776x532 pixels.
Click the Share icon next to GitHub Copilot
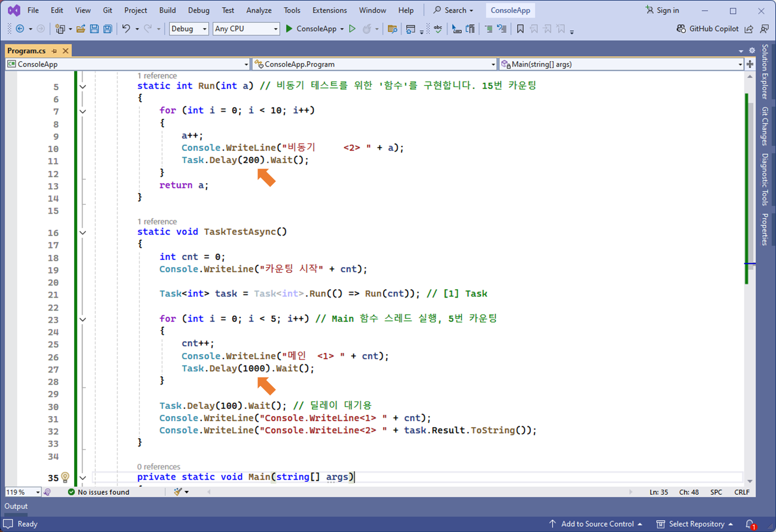(x=749, y=29)
